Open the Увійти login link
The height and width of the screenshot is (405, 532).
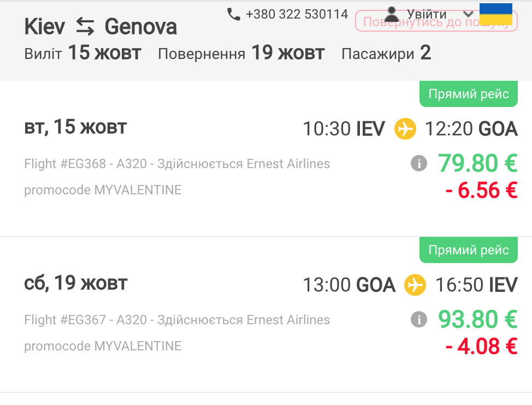coord(427,15)
